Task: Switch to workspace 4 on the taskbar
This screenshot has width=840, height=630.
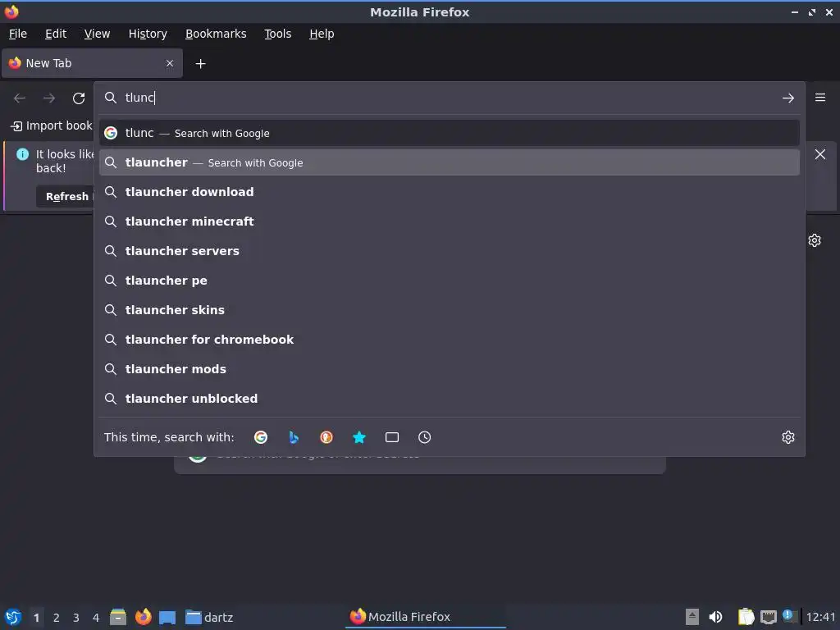Action: (x=96, y=618)
